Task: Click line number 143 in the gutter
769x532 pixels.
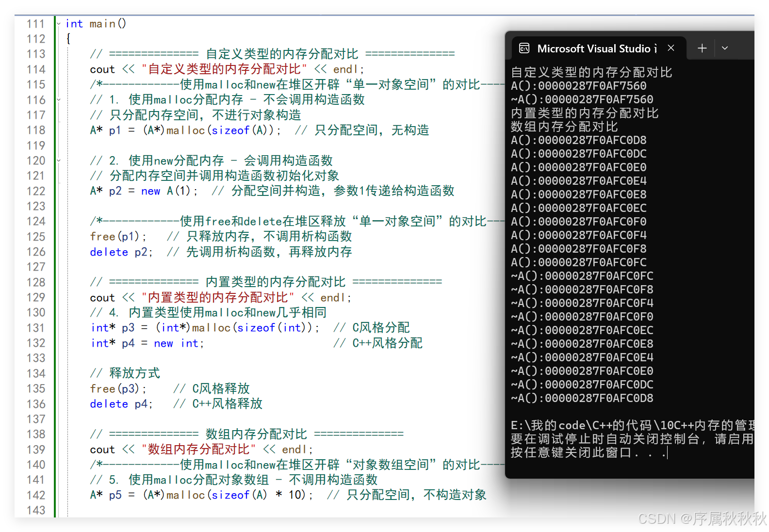Action: [36, 510]
